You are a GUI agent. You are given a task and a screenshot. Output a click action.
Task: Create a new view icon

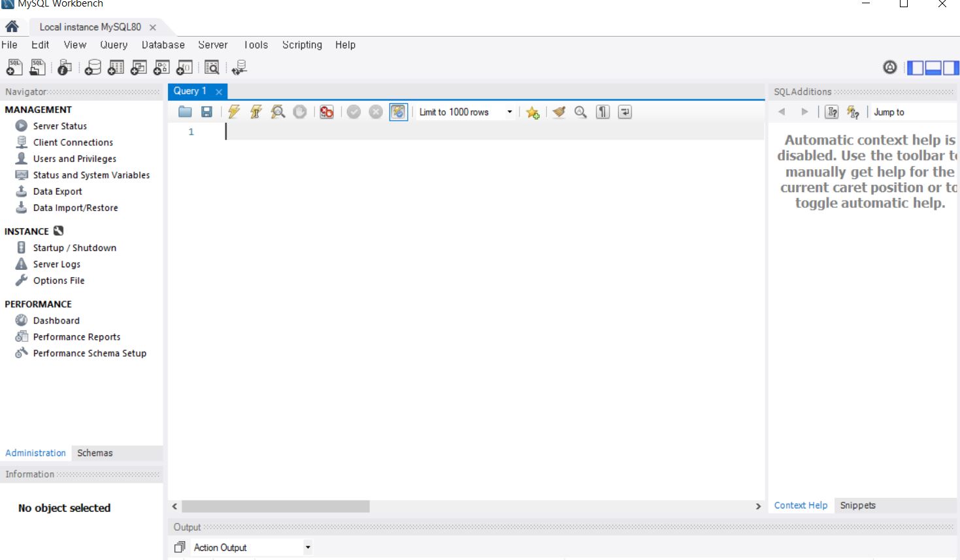point(139,67)
